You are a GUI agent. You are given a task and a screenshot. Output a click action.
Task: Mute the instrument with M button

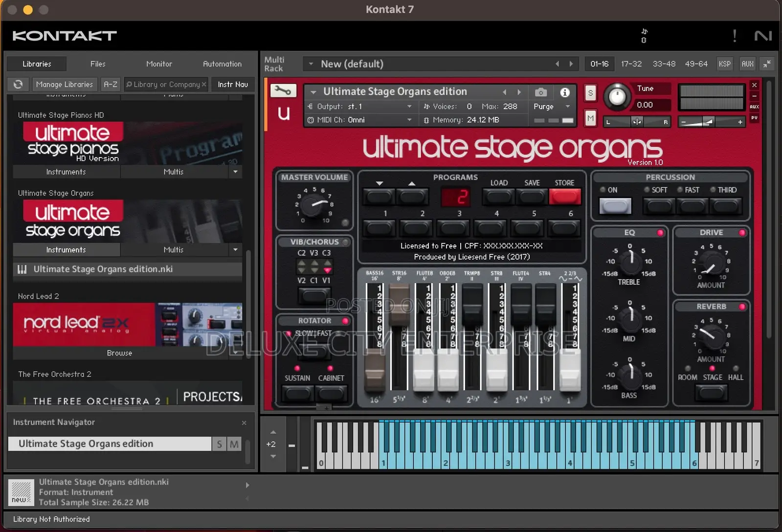(x=590, y=118)
